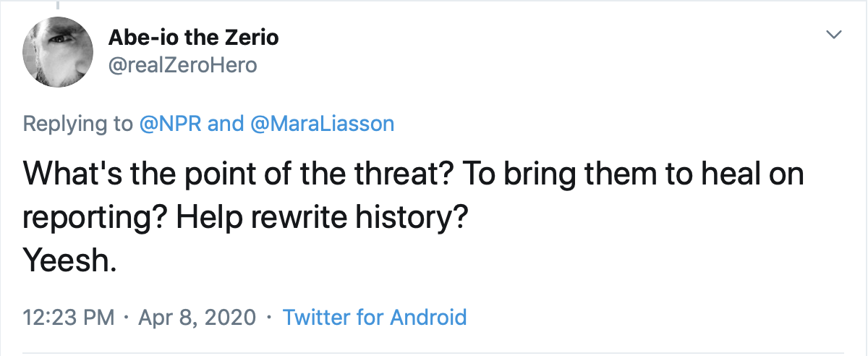Expand the tweet options chevron
The image size is (868, 356).
pos(835,35)
